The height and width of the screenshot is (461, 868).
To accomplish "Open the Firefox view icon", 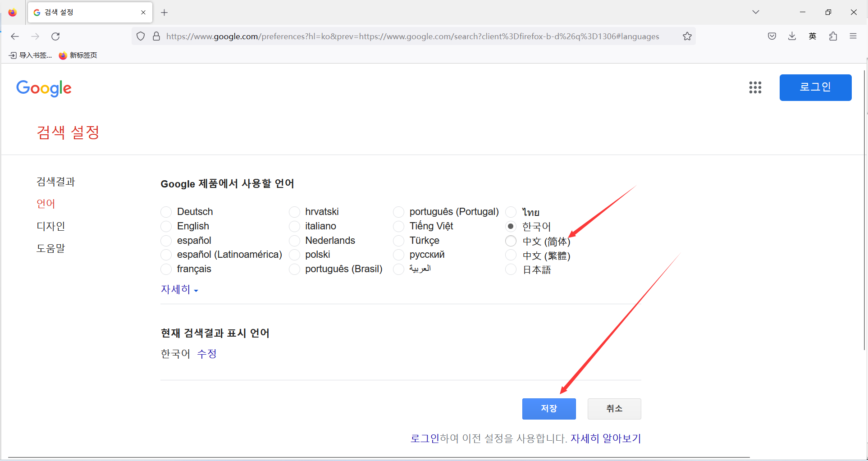I will 13,13.
